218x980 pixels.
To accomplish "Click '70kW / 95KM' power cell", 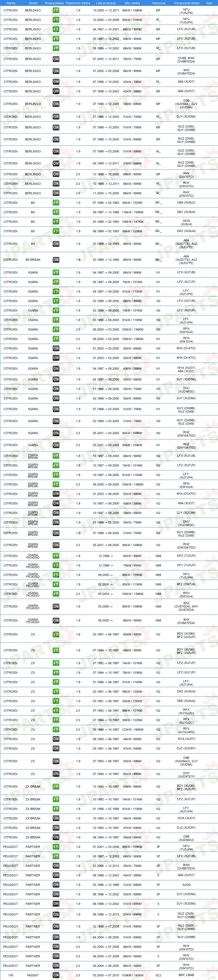I will [x=132, y=565].
